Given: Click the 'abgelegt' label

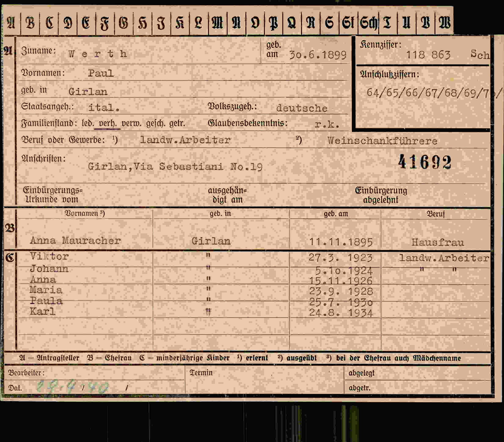Looking at the screenshot, I should (361, 373).
